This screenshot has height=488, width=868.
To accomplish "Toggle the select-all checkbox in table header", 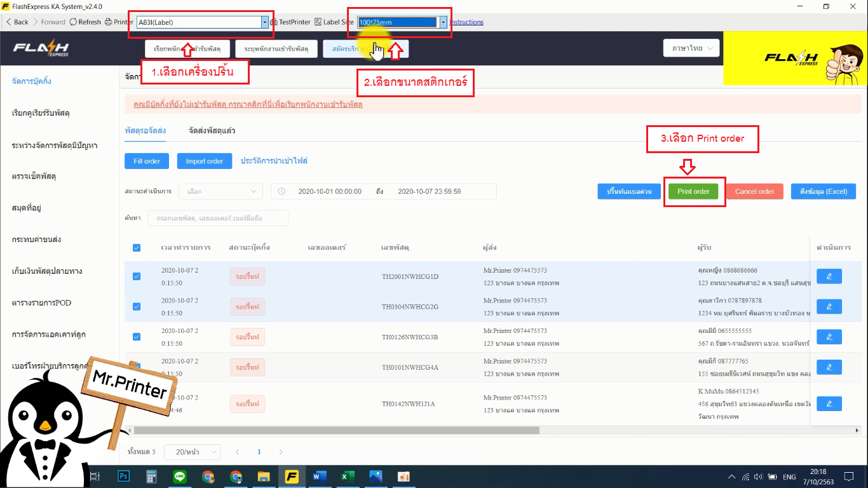I will click(x=137, y=248).
